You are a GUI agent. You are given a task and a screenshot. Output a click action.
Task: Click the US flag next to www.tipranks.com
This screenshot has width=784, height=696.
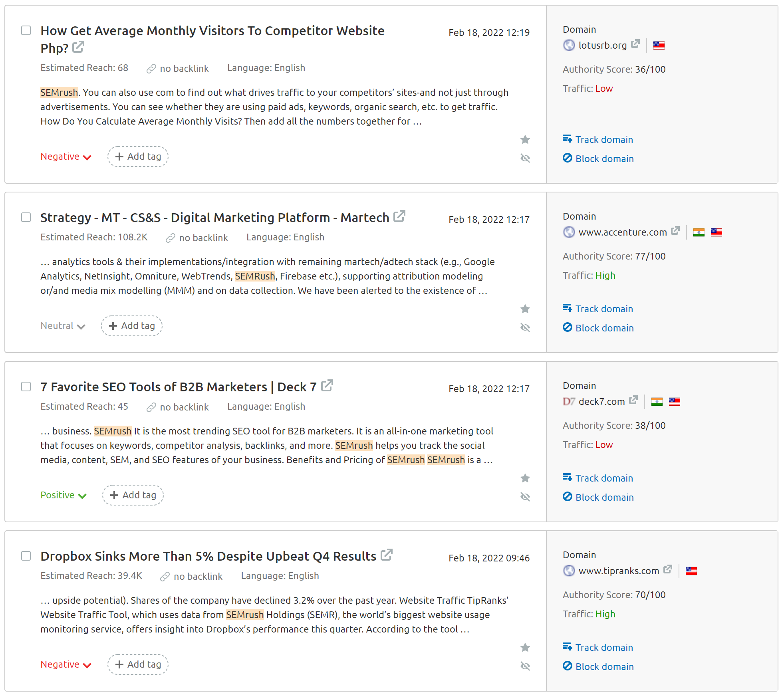tap(691, 571)
